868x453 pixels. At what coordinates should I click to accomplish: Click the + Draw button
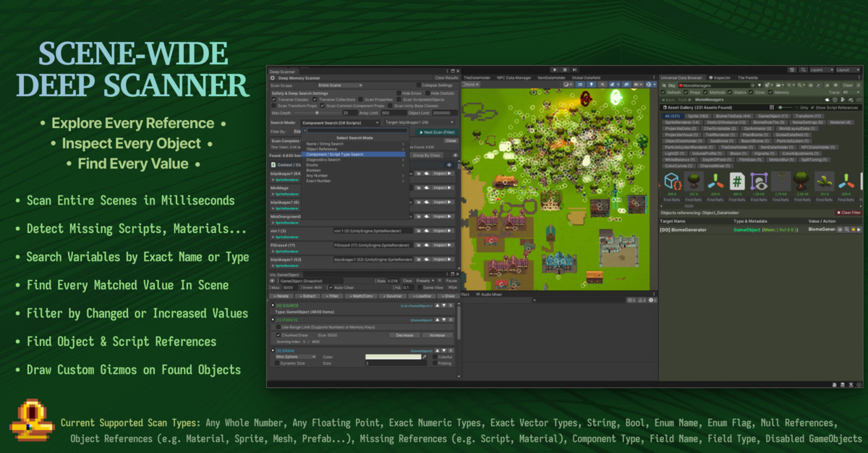pyautogui.click(x=448, y=296)
